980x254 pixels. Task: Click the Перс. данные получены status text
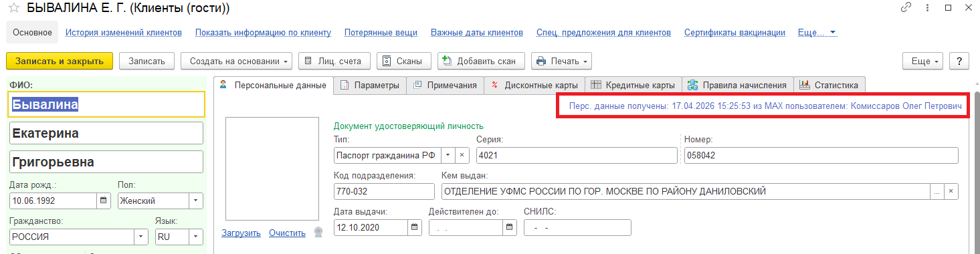(765, 106)
